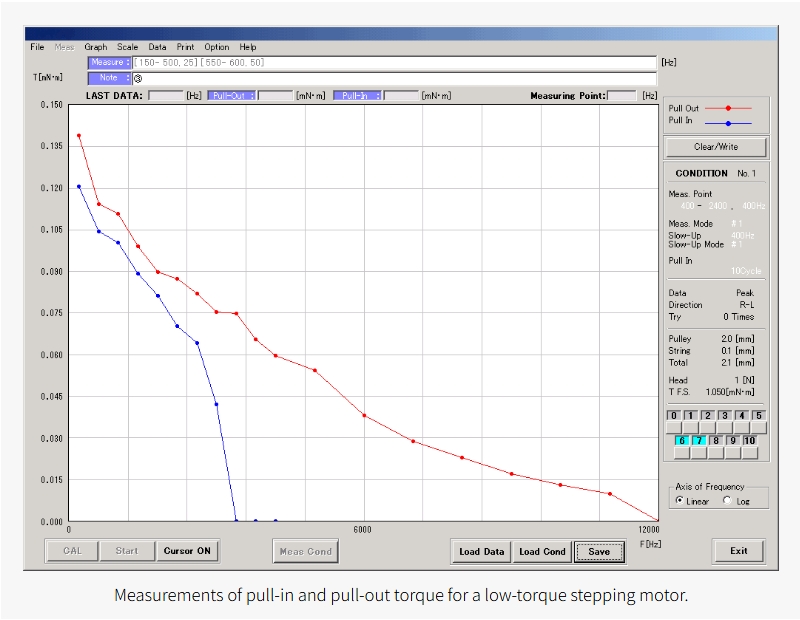This screenshot has height=620, width=800.
Task: Click the greyed-out Meas menu
Action: [64, 47]
